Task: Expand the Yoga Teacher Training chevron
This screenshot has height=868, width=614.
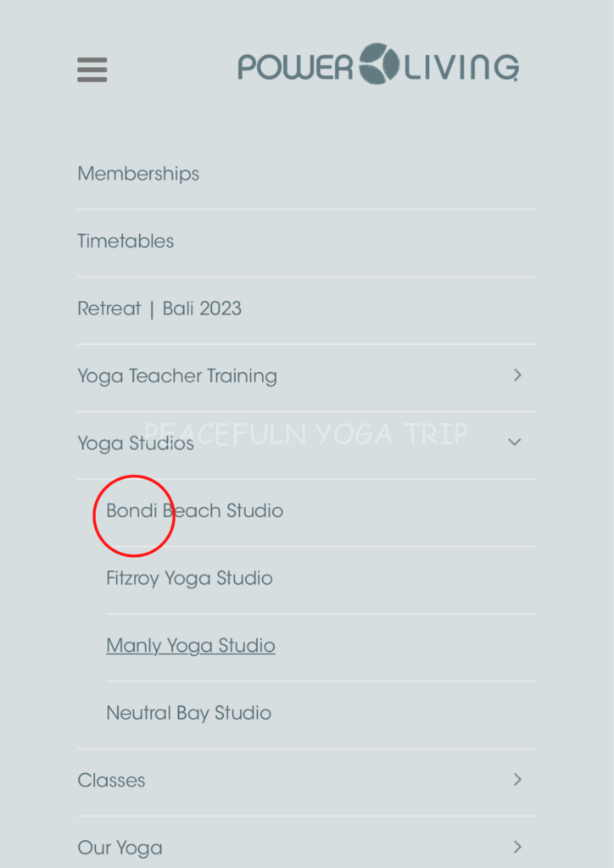Action: click(x=517, y=376)
